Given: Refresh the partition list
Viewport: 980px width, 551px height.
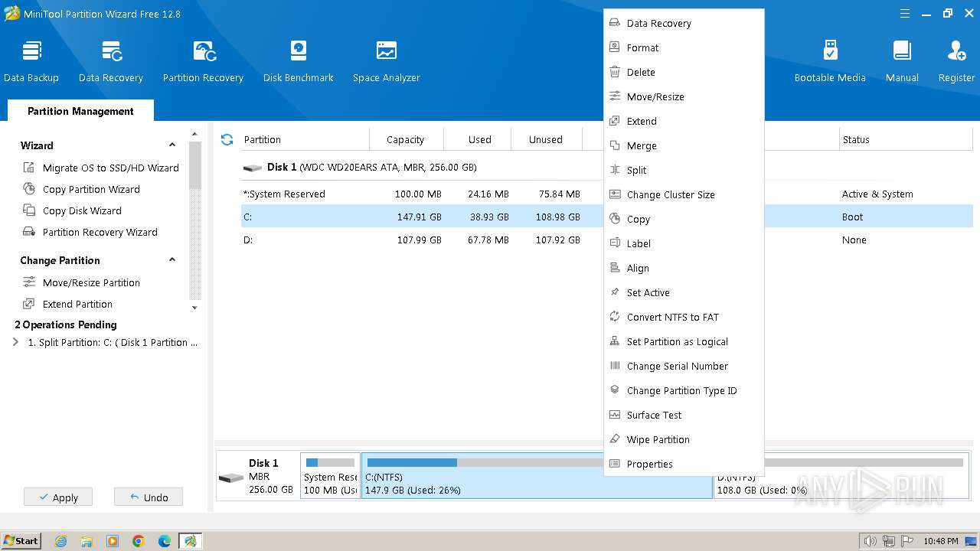Looking at the screenshot, I should pyautogui.click(x=227, y=139).
